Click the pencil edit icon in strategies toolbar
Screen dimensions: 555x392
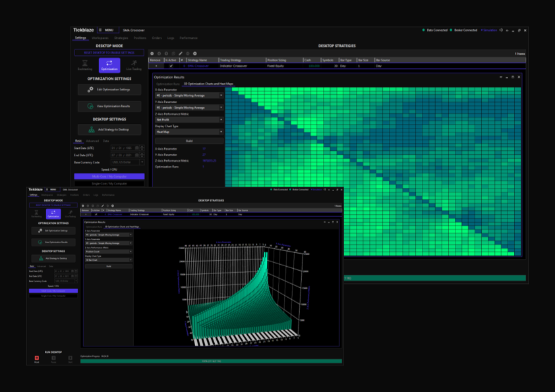[180, 53]
